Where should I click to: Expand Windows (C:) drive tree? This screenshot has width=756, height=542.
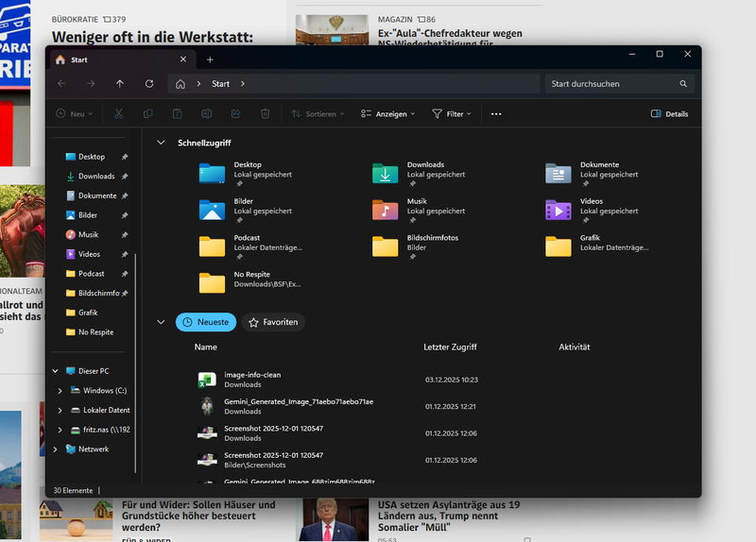(x=60, y=391)
